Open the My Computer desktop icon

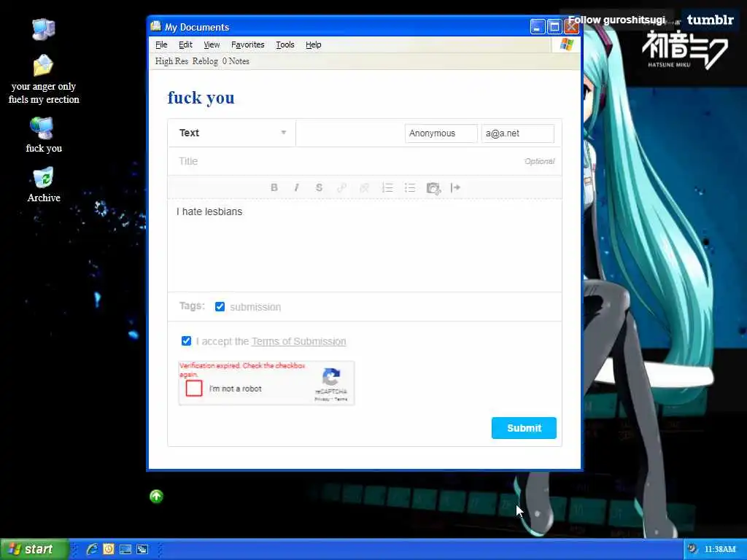click(x=43, y=29)
